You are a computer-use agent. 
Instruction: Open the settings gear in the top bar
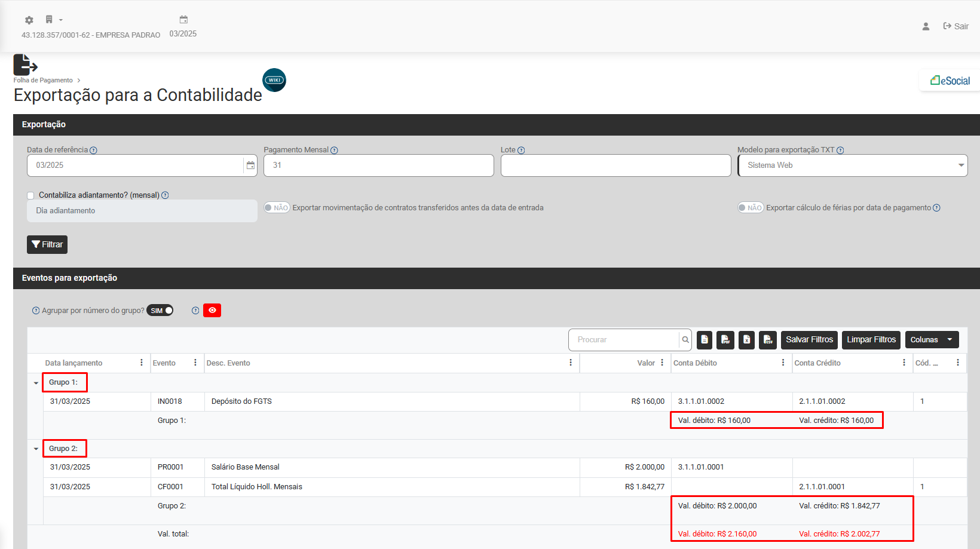tap(29, 20)
